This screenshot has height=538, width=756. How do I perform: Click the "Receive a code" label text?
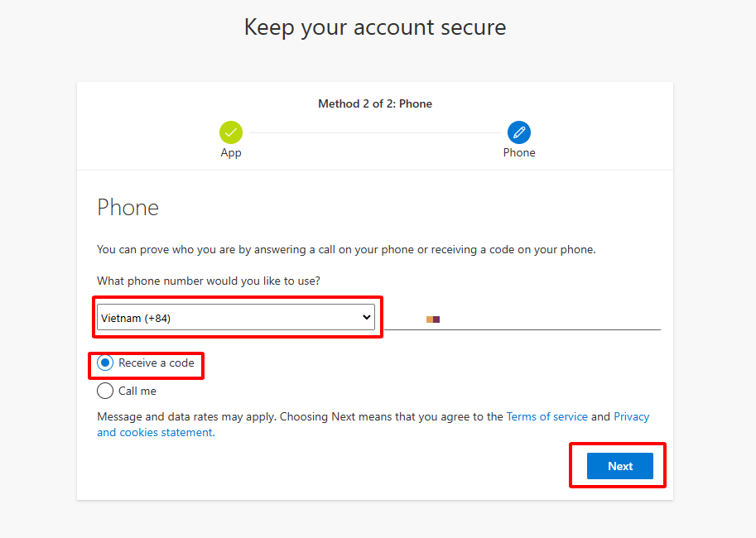click(156, 363)
